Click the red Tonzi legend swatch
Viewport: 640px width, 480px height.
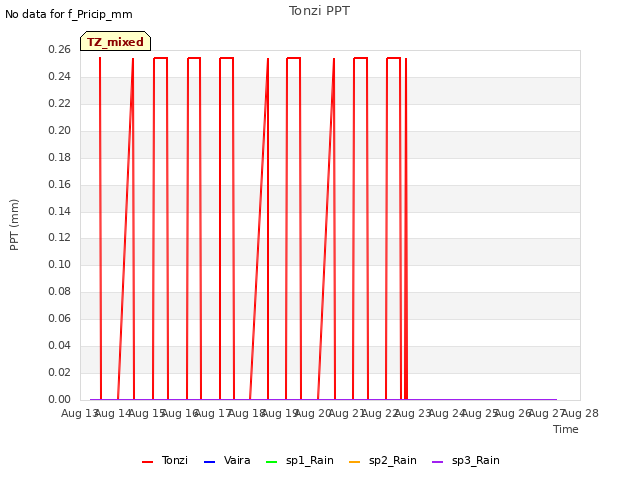pos(147,462)
